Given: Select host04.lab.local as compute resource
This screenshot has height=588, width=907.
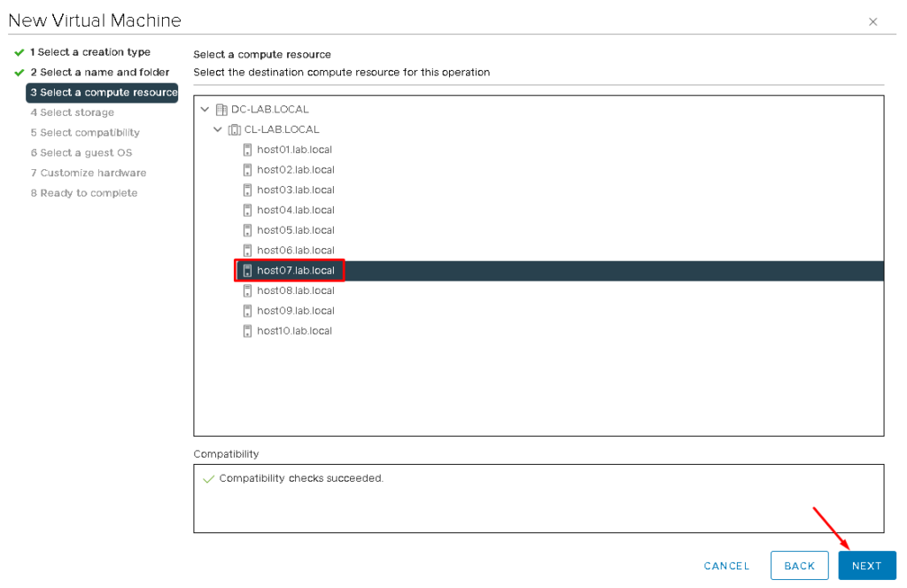Looking at the screenshot, I should click(x=295, y=211).
